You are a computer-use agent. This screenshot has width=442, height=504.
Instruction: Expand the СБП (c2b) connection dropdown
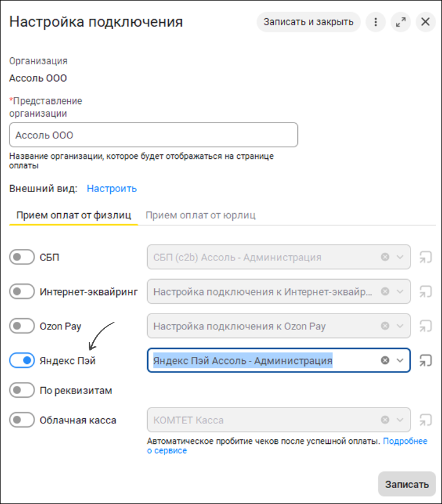[400, 257]
